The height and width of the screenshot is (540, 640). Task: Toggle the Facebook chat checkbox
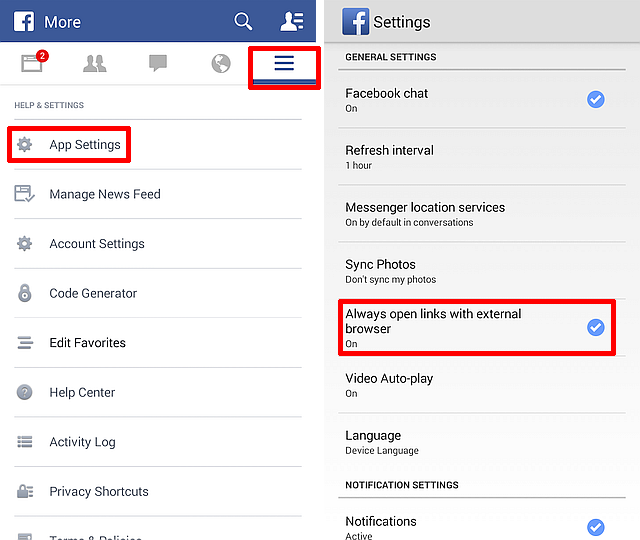[596, 99]
